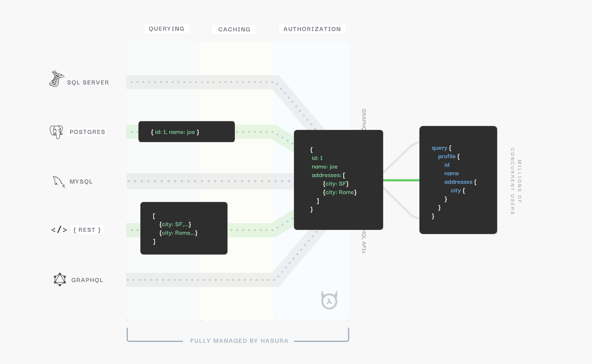Viewport: 592px width, 364px height.
Task: Click the GraphQL query profile code box
Action: pyautogui.click(x=458, y=180)
